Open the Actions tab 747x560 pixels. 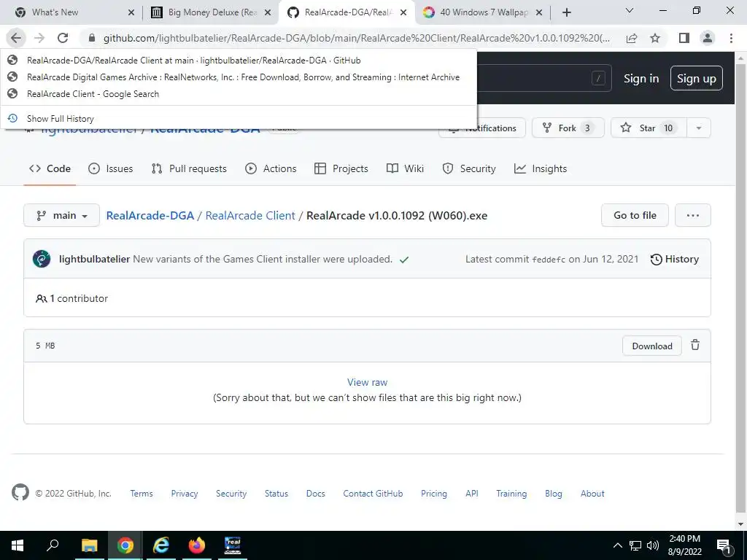(271, 168)
